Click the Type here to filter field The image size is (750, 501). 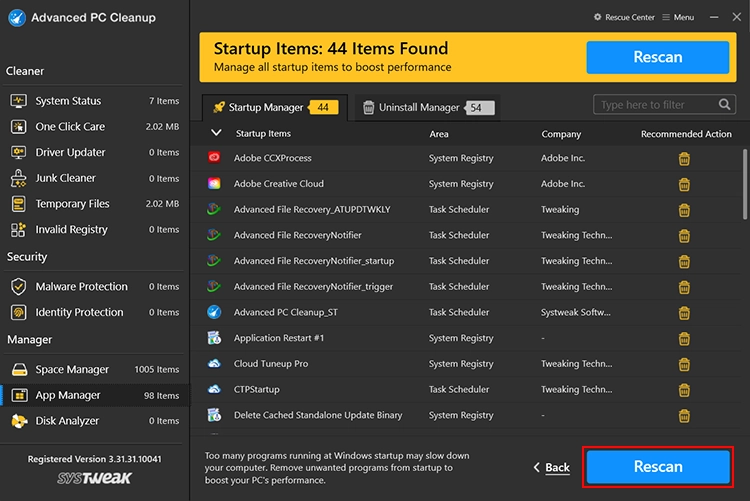654,105
